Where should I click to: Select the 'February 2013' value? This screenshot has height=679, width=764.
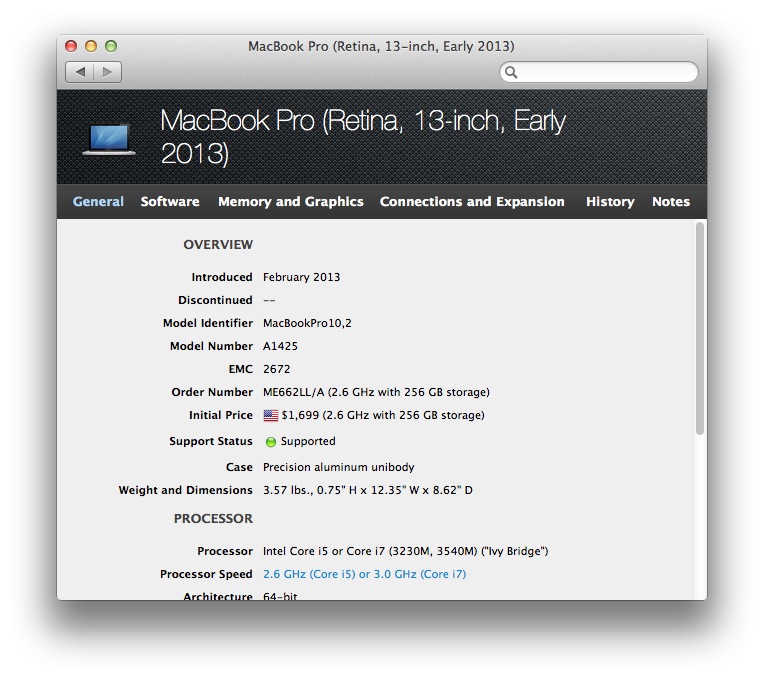tap(302, 277)
